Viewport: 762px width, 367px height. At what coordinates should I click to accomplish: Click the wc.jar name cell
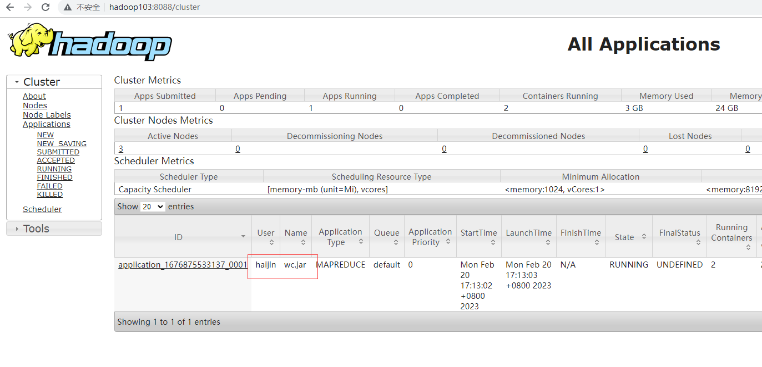[295, 265]
